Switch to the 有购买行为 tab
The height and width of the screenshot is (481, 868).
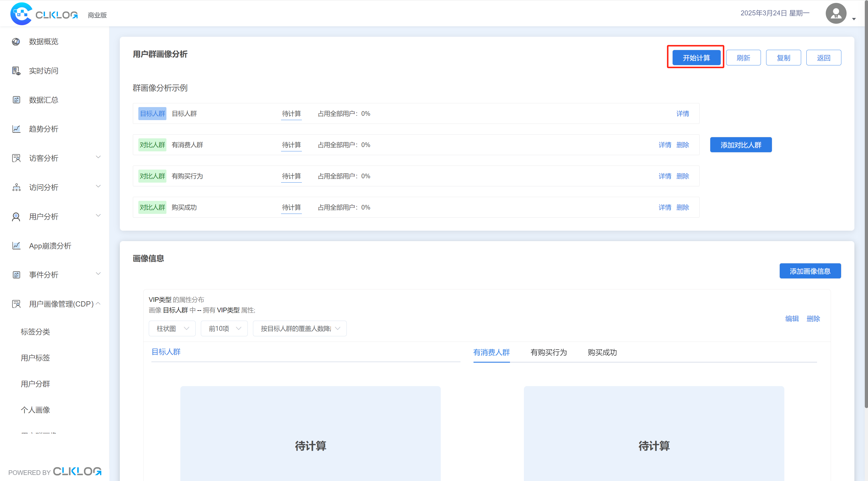coord(548,352)
